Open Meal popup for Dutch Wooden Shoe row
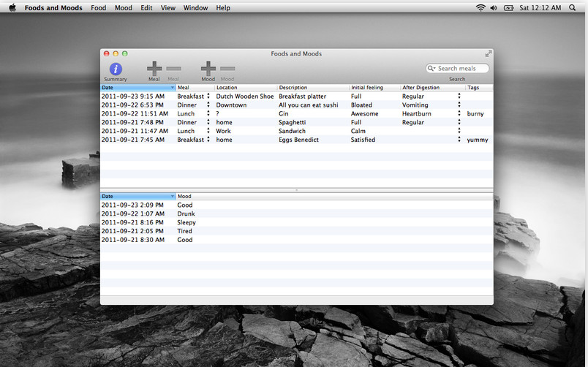 (208, 96)
